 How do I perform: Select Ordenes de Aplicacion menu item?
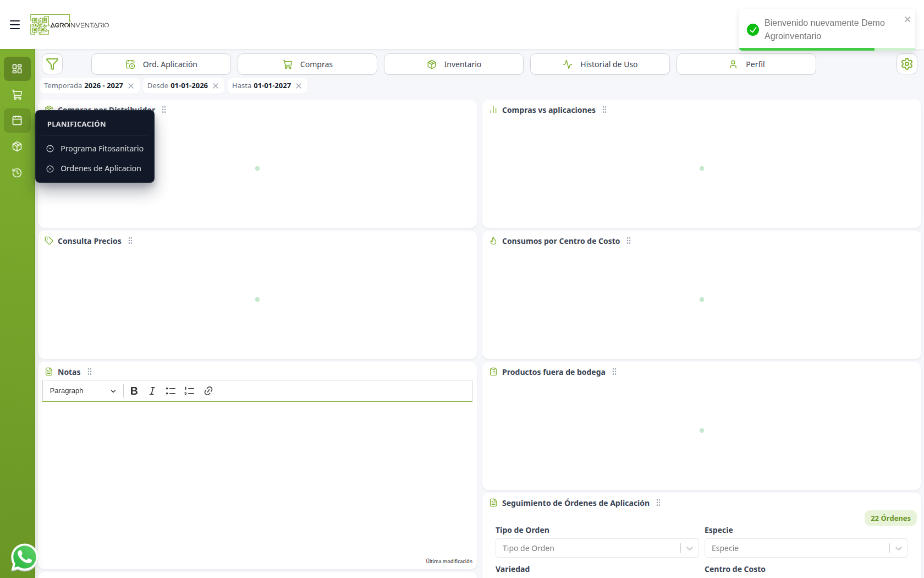95,168
